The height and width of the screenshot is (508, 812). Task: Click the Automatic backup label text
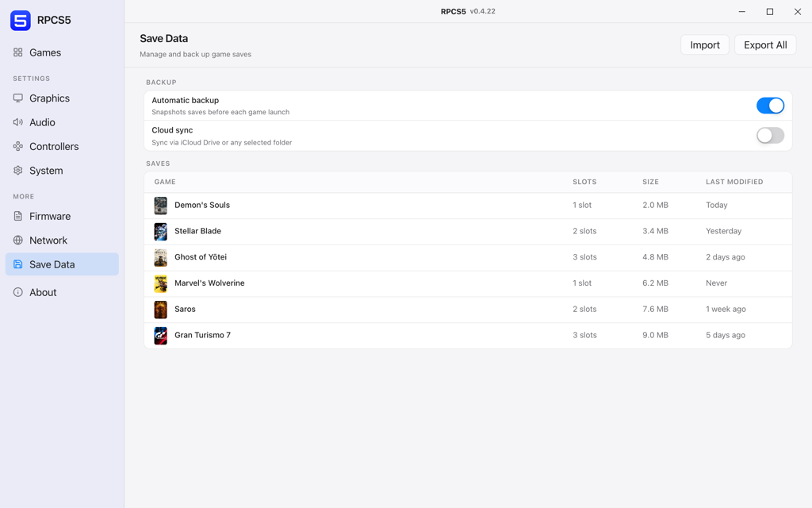185,100
